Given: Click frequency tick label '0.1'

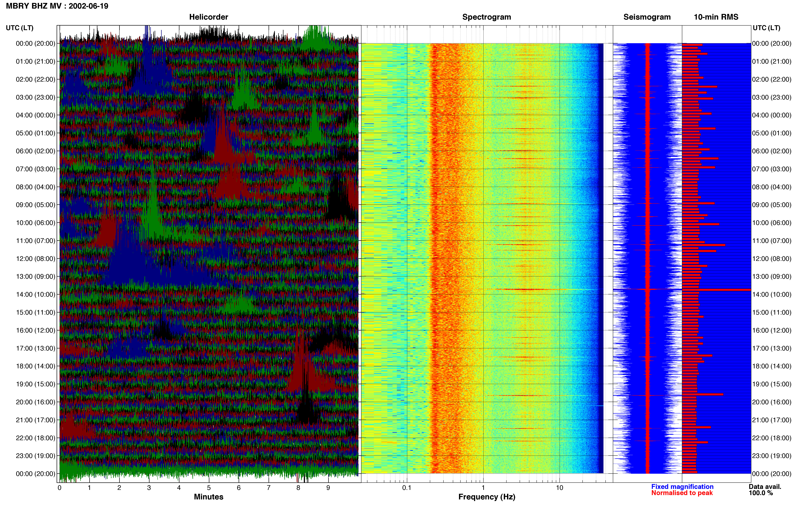Looking at the screenshot, I should [407, 488].
